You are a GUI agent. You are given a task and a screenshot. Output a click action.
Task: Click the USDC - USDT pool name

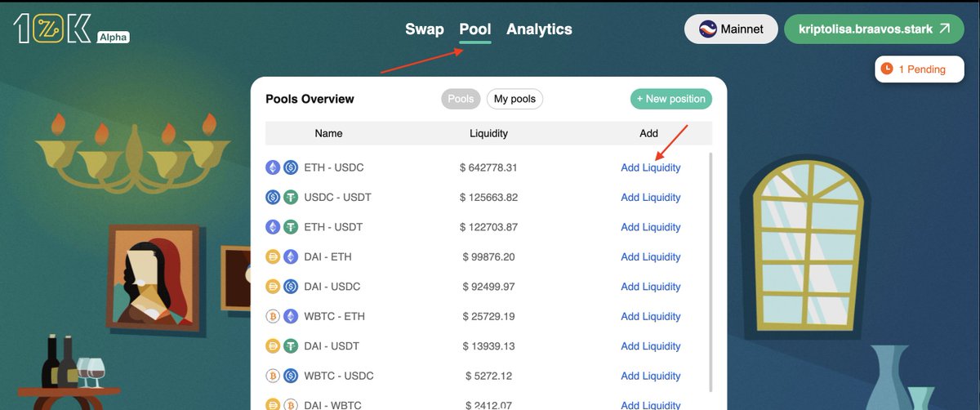click(337, 197)
